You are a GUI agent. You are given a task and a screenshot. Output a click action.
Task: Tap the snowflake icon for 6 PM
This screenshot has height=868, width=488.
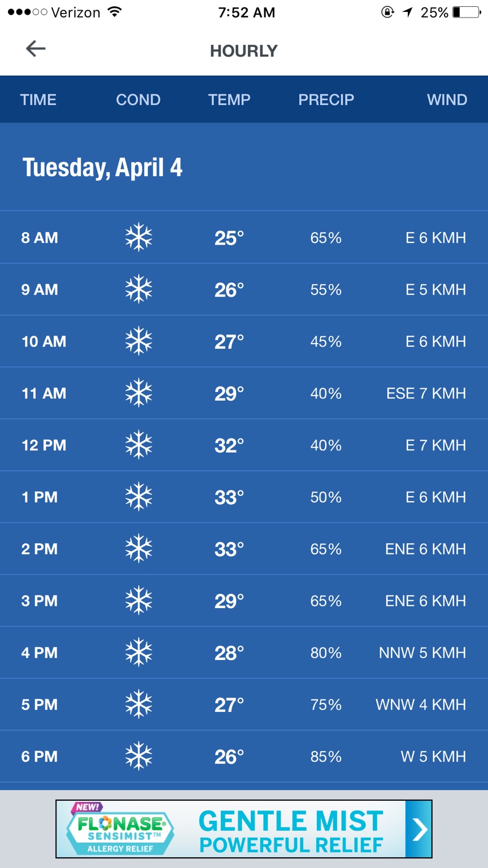[x=139, y=756]
